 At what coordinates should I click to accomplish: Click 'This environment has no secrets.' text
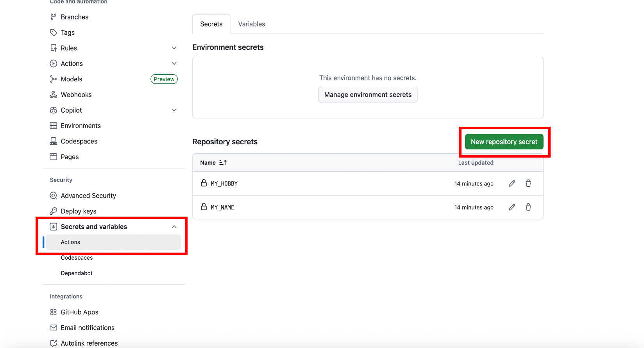pos(368,78)
